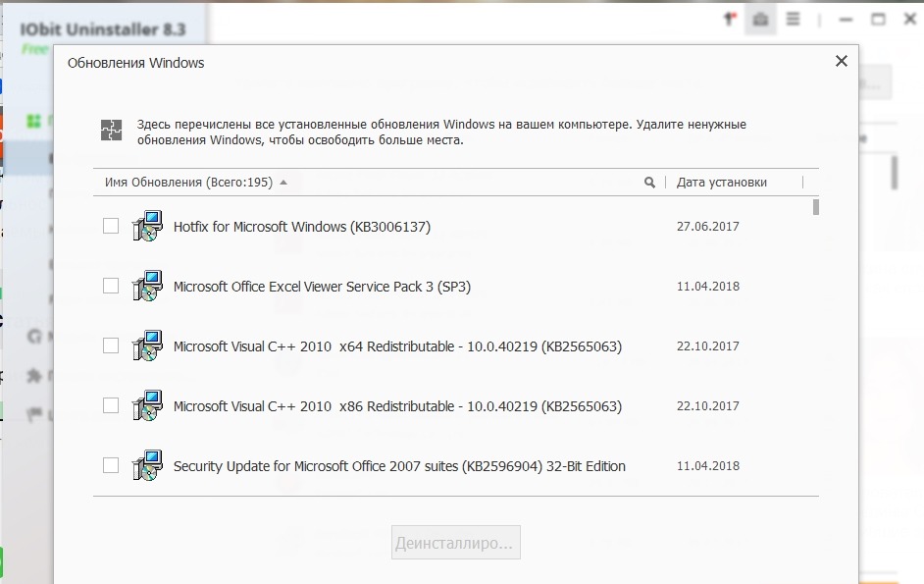Enable checkbox for Security Update KB2596904

111,465
